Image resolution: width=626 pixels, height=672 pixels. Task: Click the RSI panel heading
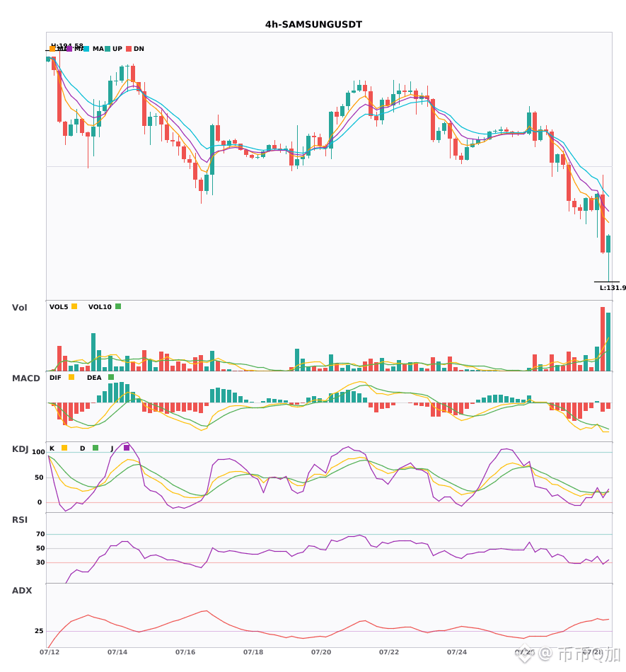[20, 520]
